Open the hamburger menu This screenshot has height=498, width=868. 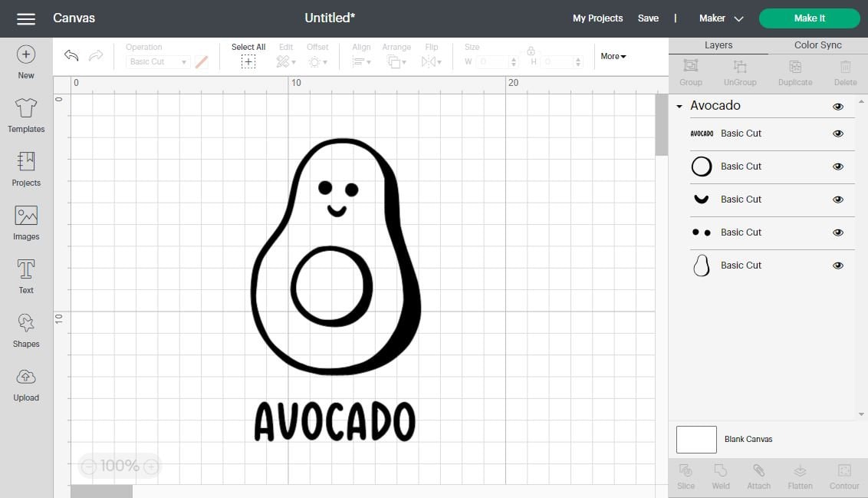25,18
